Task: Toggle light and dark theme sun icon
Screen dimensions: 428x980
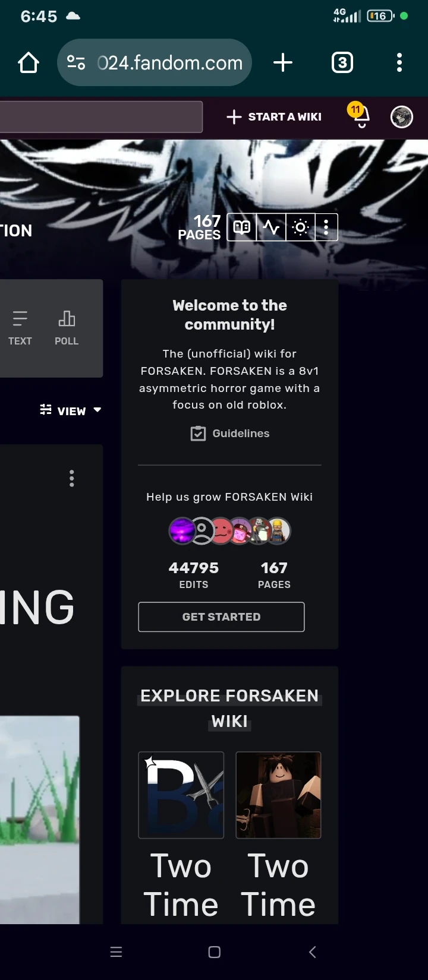Action: tap(301, 227)
